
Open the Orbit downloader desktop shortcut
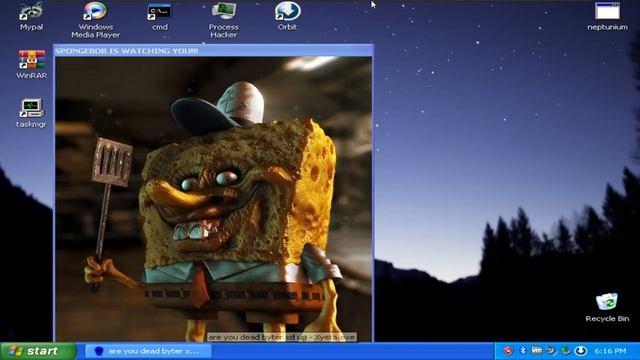coord(287,16)
